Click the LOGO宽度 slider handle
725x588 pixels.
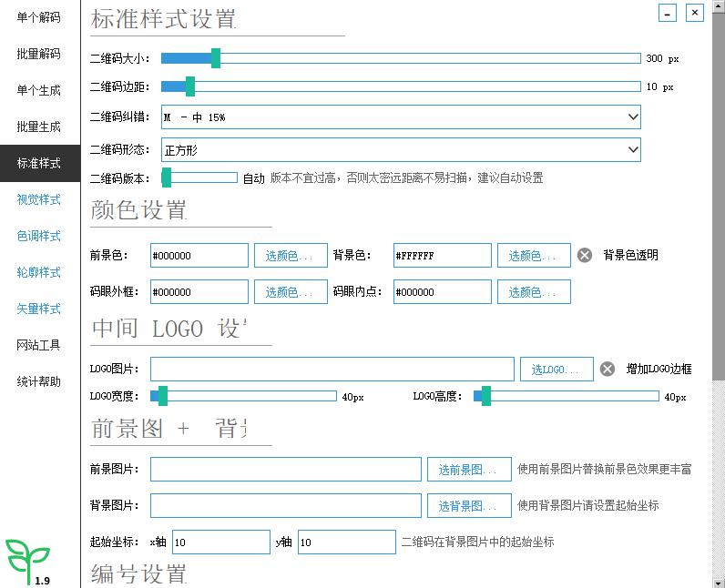coord(163,396)
